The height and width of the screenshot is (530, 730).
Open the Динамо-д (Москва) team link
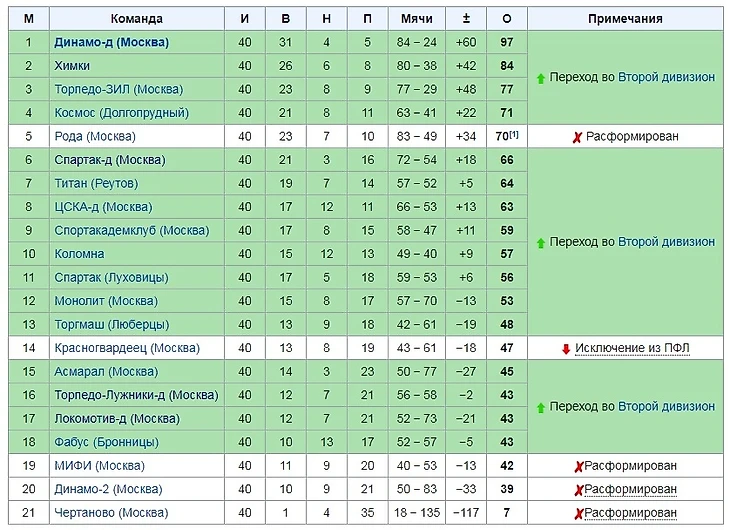click(x=112, y=42)
